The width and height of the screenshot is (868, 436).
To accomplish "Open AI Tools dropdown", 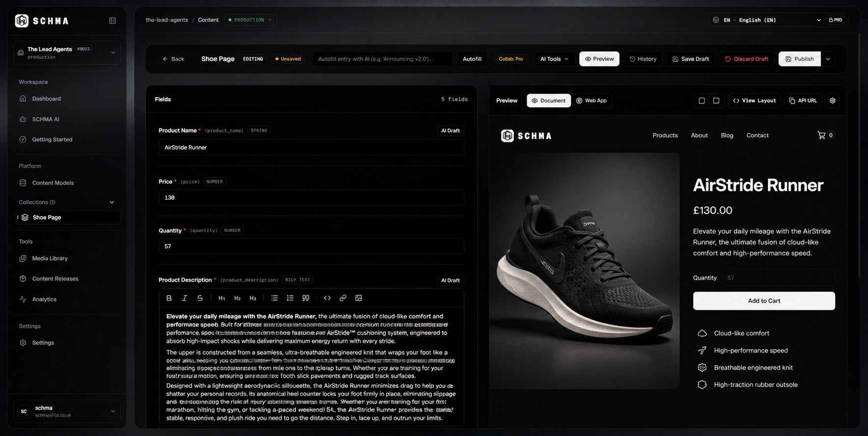I will click(x=554, y=59).
